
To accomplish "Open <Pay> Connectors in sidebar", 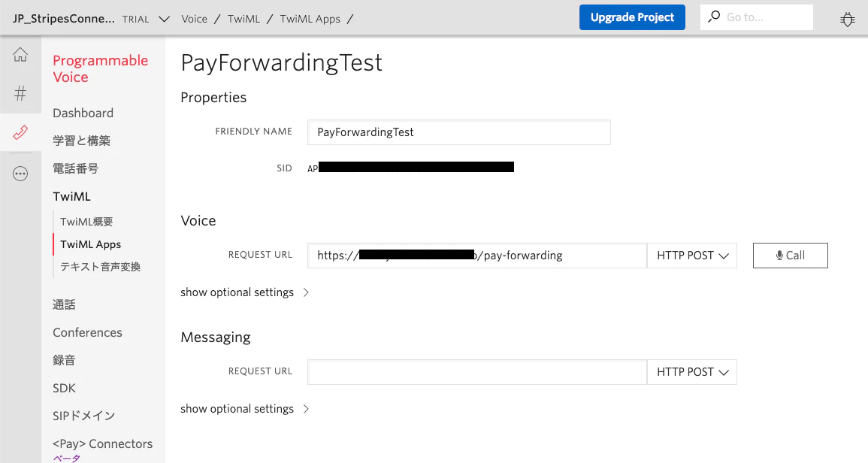I will click(x=102, y=443).
